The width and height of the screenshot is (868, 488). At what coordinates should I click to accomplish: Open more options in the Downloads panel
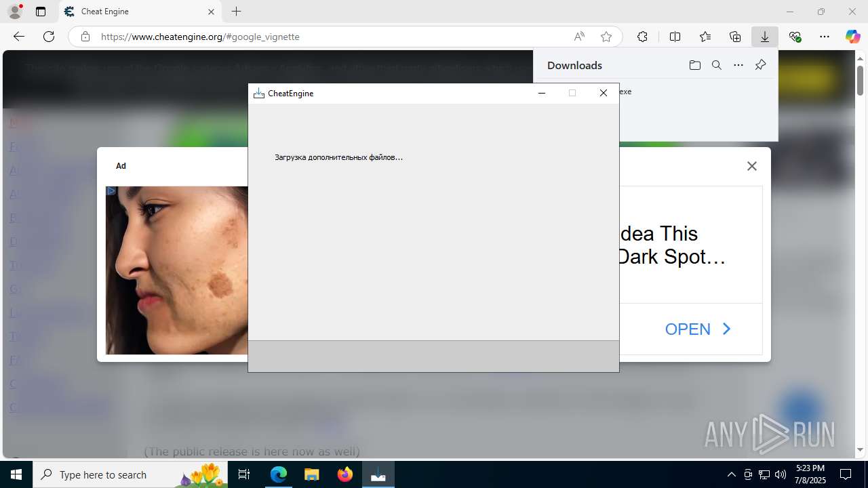click(738, 65)
